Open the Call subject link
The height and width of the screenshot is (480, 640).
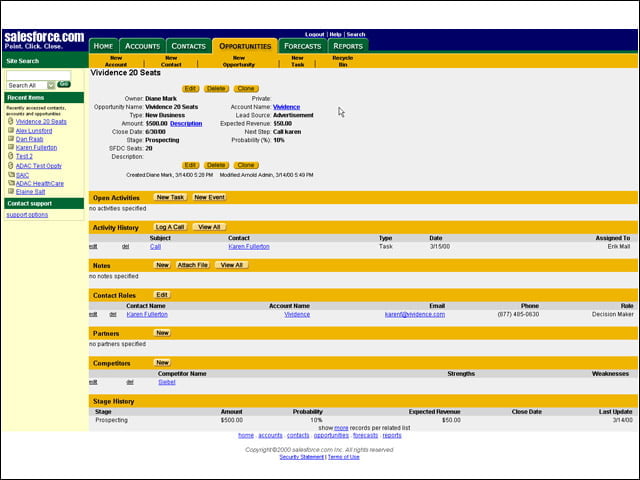pos(156,247)
